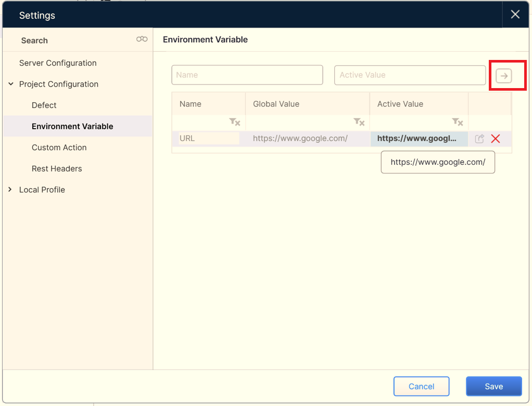The width and height of the screenshot is (532, 406).
Task: Clear the Name column filter
Action: (234, 122)
